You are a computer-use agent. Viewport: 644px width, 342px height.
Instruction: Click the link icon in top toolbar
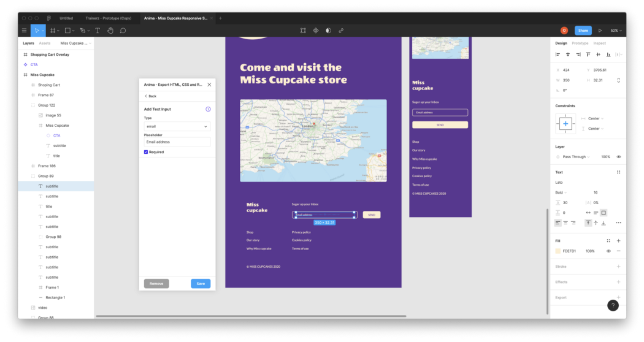(x=341, y=31)
